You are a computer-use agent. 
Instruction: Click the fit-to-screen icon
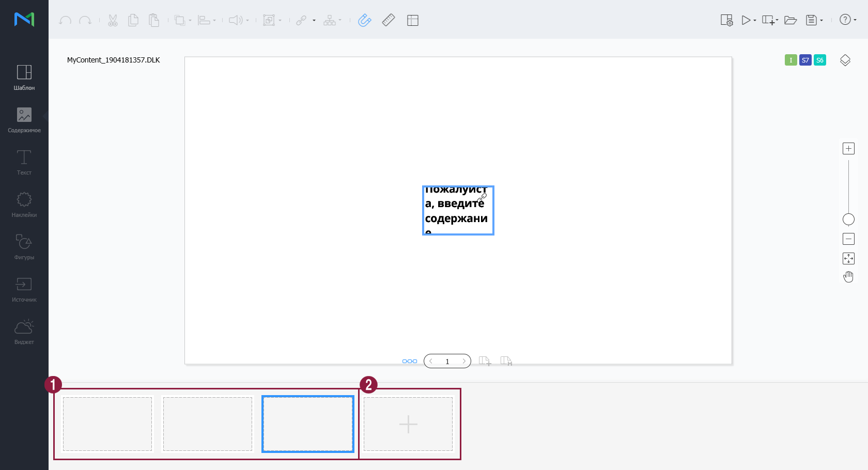point(848,258)
